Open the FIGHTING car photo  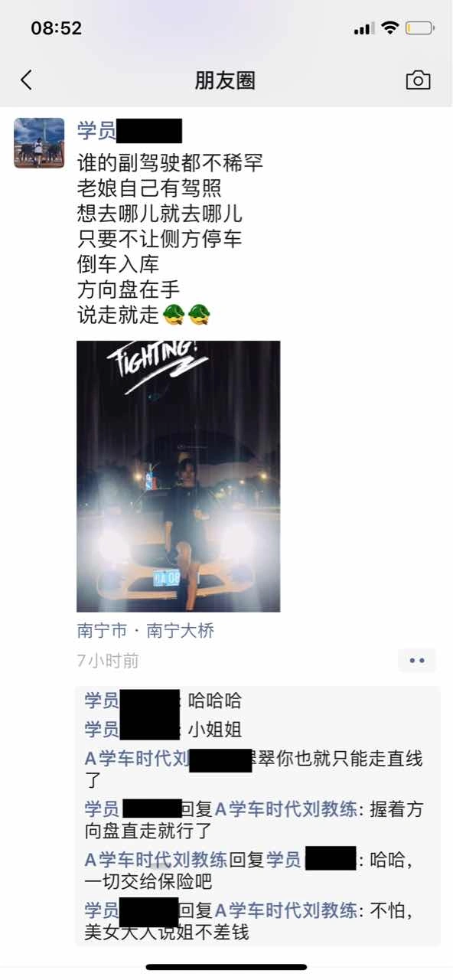coord(178,476)
